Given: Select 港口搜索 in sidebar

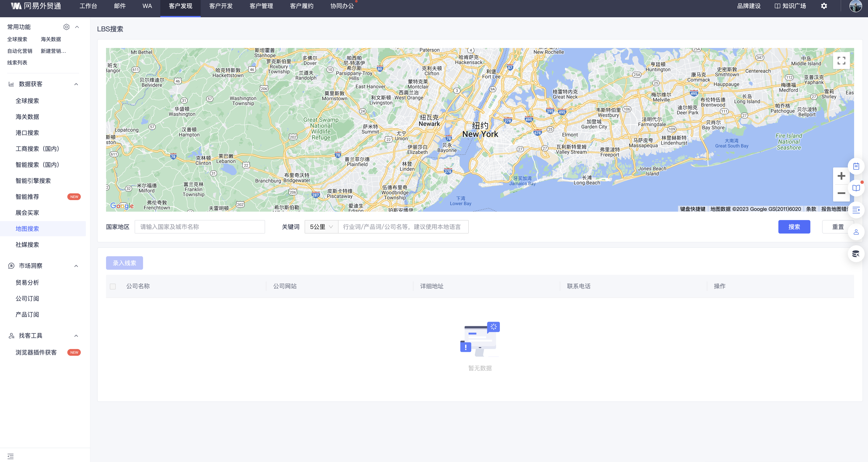Looking at the screenshot, I should [27, 133].
